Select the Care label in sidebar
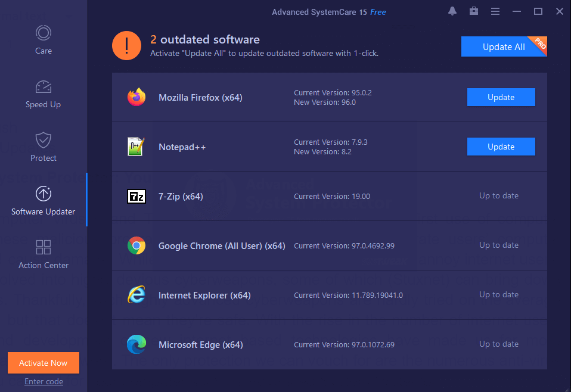The height and width of the screenshot is (392, 571). (44, 51)
